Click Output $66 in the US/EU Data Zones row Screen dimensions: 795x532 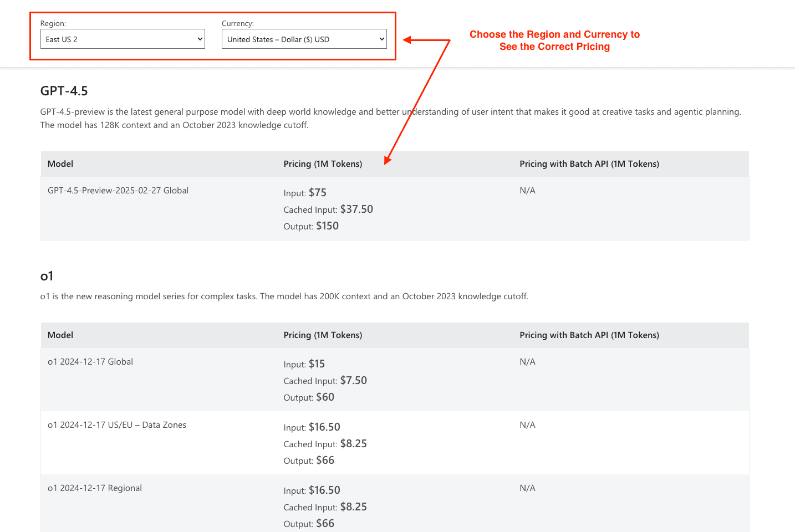point(309,461)
